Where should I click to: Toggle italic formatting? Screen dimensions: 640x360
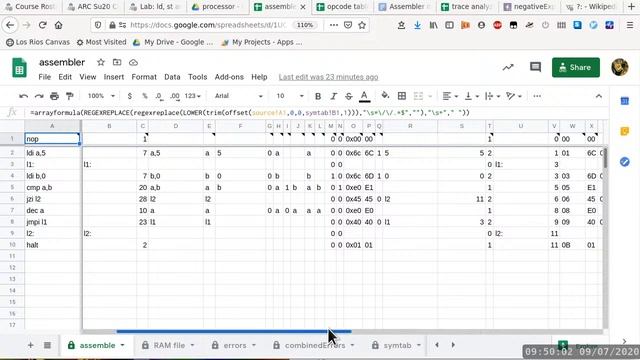pos(333,96)
